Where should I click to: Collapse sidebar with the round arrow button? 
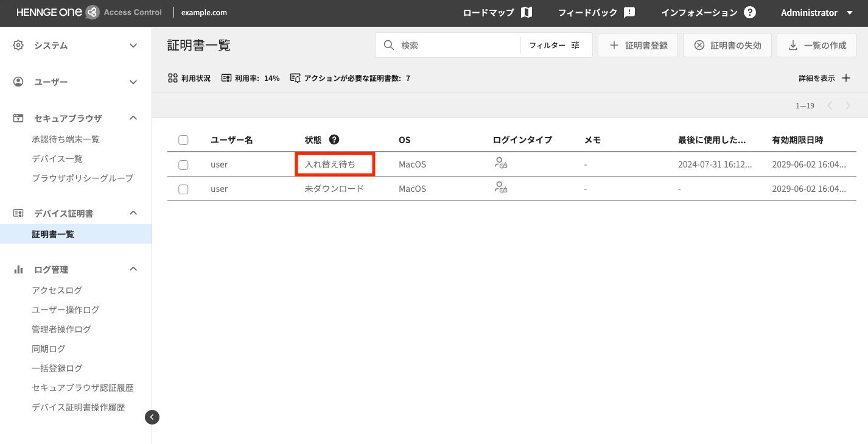pos(152,417)
